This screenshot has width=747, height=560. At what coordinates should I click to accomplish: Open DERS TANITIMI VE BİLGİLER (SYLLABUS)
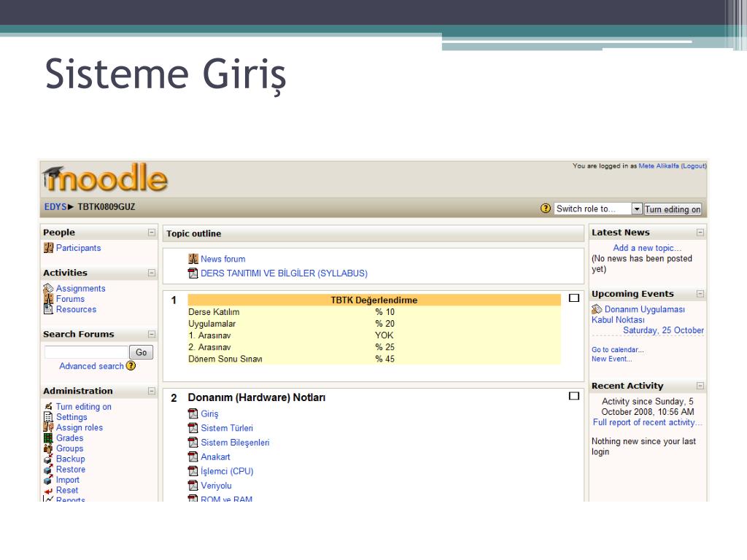pyautogui.click(x=284, y=273)
